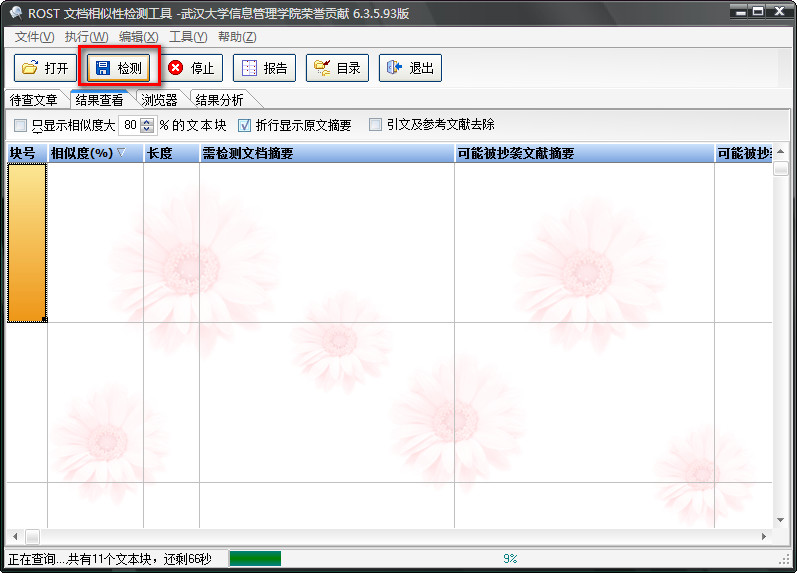Click the similarity threshold field showing 80
This screenshot has height=573, width=797.
130,125
